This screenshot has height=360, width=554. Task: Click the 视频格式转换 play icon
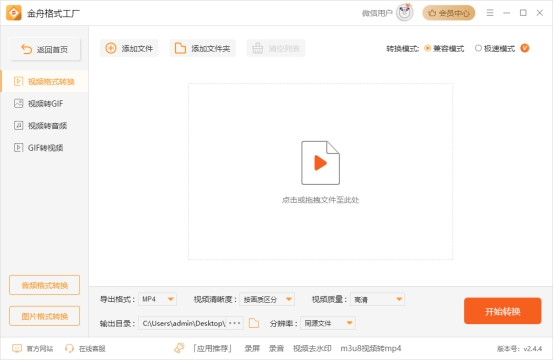pyautogui.click(x=18, y=82)
